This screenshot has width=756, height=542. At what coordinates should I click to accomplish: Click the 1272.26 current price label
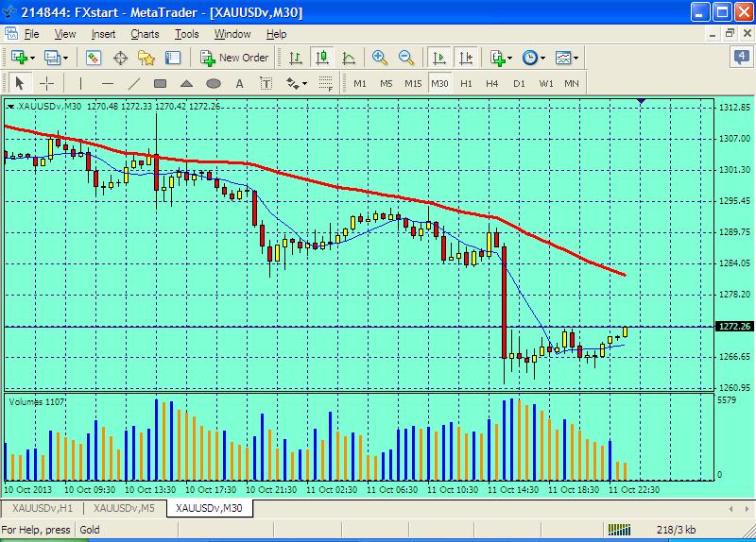734,327
